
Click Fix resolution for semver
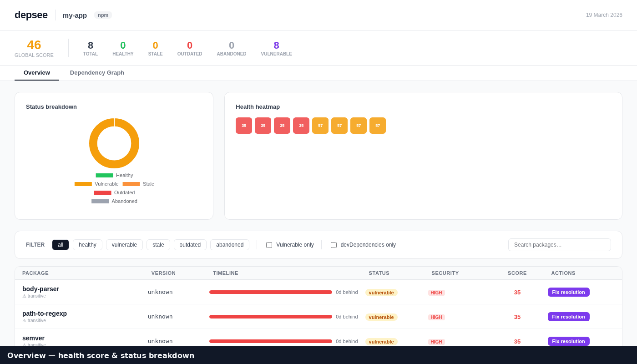[568, 341]
